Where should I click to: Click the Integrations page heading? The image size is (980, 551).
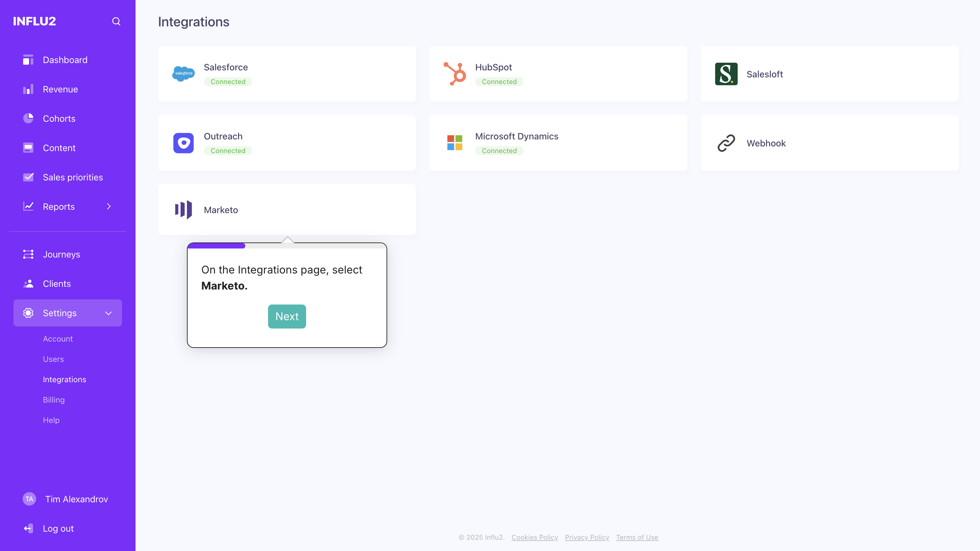pyautogui.click(x=194, y=22)
